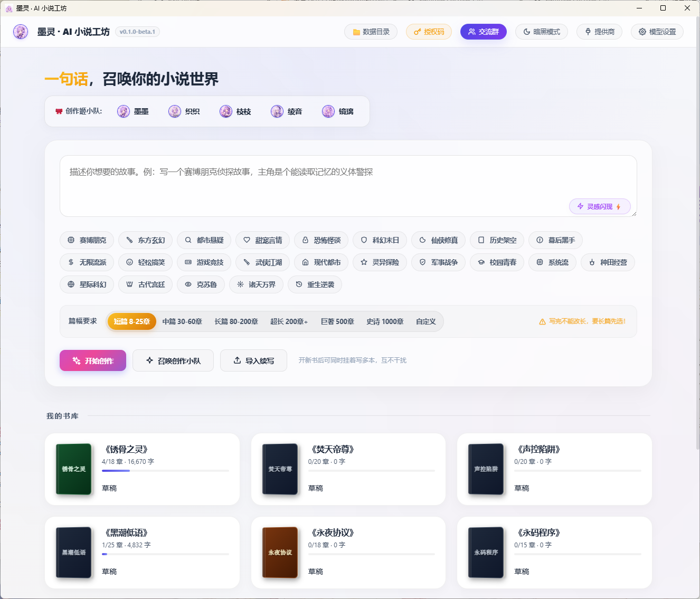Choose the 东方玄幻 genre tag

145,240
